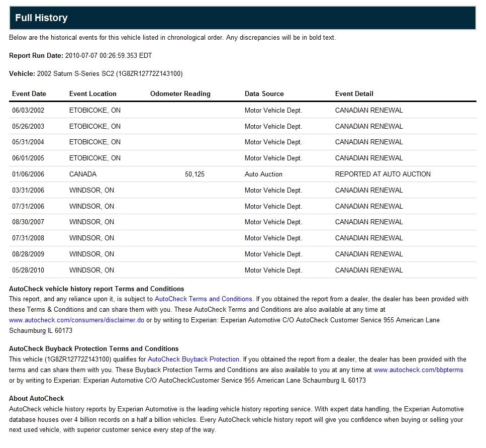Click the CANADA event location

[83, 174]
